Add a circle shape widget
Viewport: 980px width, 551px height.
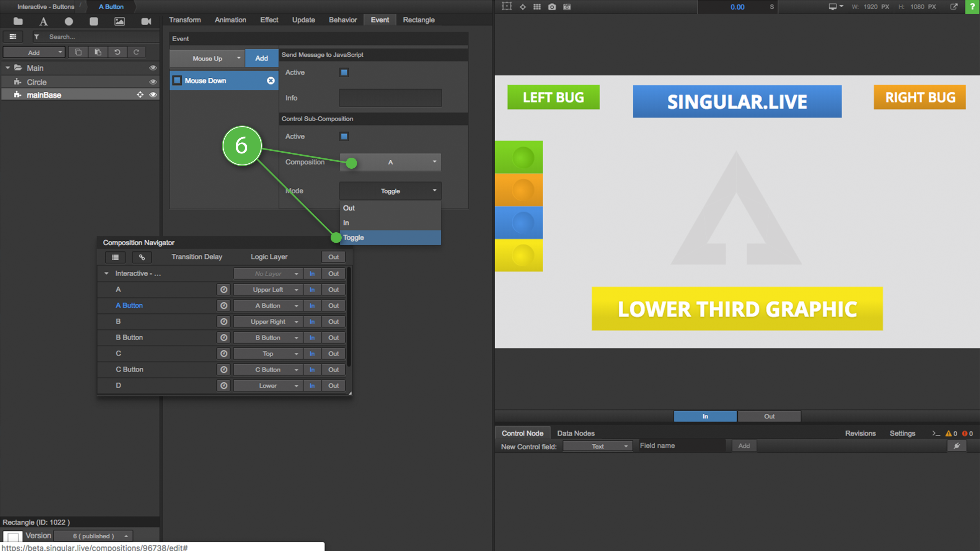point(69,21)
